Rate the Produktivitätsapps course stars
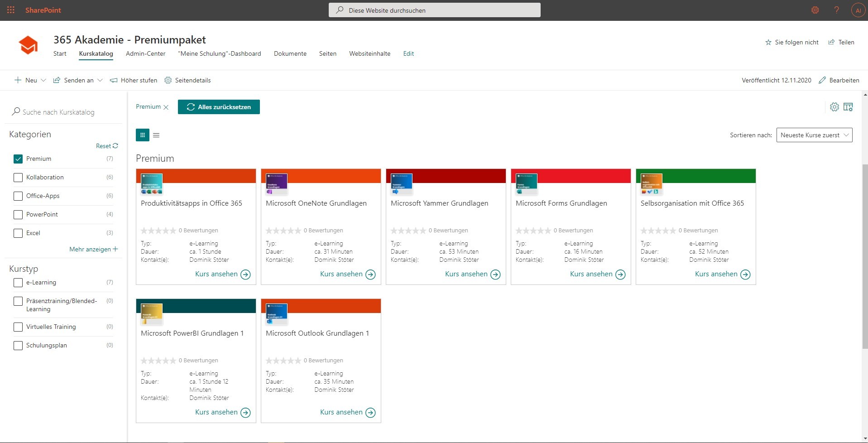 coord(158,231)
